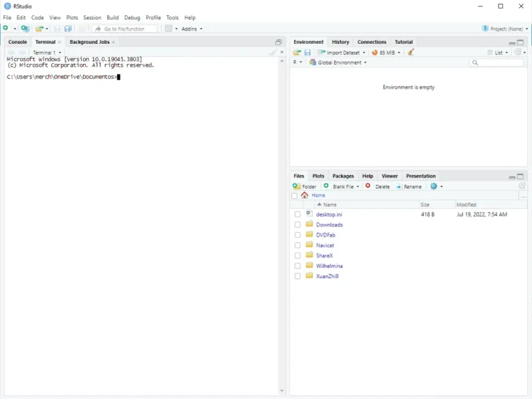Image resolution: width=532 pixels, height=399 pixels.
Task: Open the Project (None) dropdown
Action: pos(505,29)
